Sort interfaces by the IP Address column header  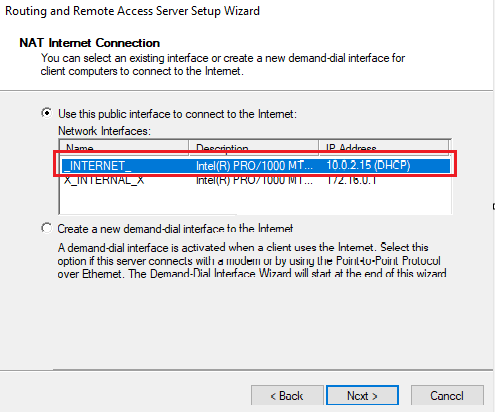(384, 148)
